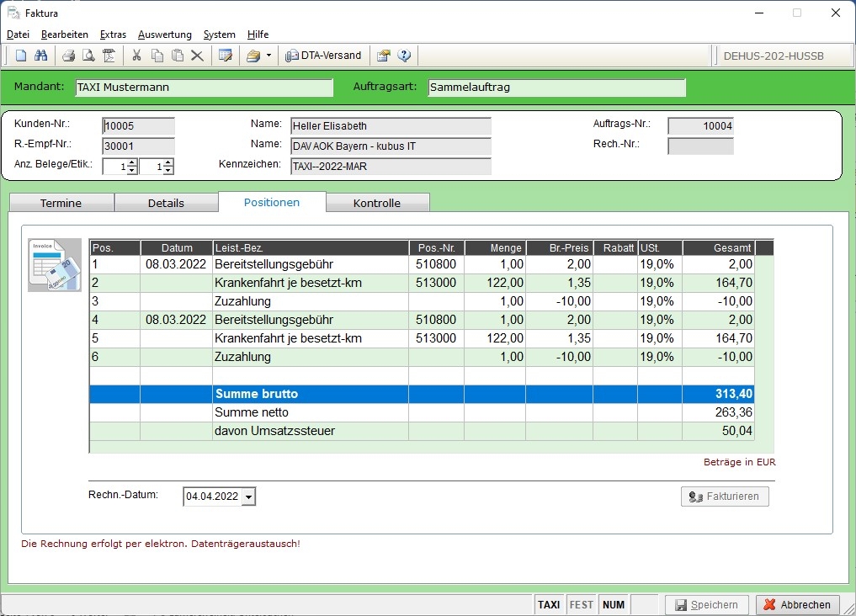Open help via question mark icon
The width and height of the screenshot is (856, 616).
(x=405, y=56)
